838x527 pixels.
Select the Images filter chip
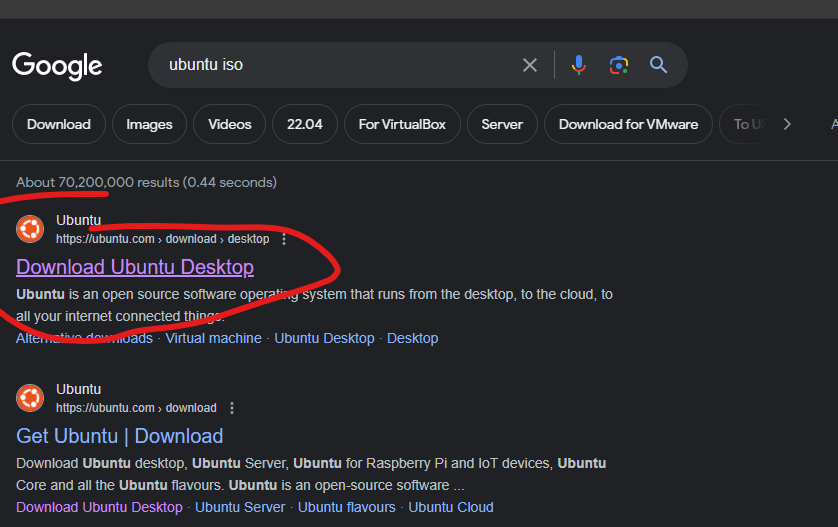149,124
